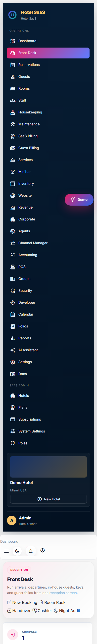Open the Groups menu item
This screenshot has width=97, height=644.
[x=48, y=279]
